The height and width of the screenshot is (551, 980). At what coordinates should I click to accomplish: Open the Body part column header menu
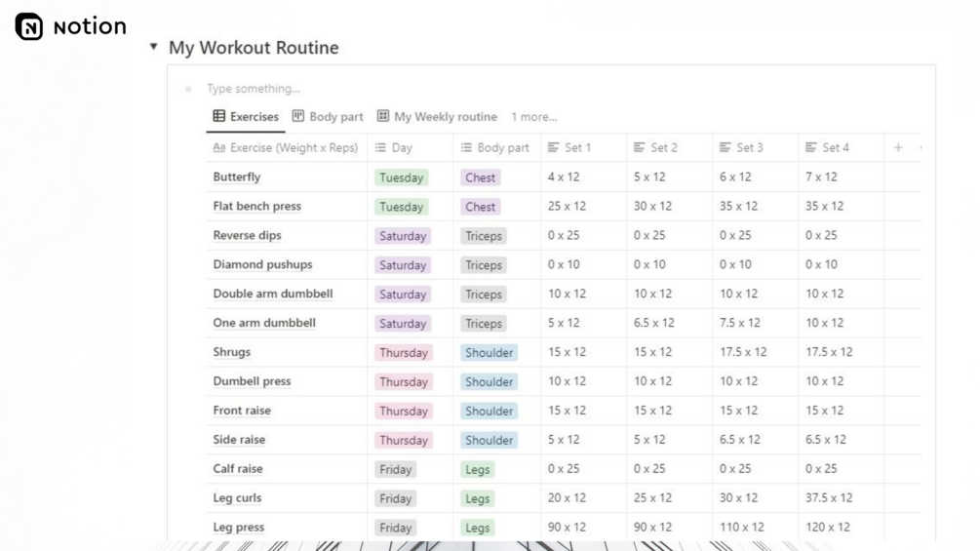click(x=497, y=147)
